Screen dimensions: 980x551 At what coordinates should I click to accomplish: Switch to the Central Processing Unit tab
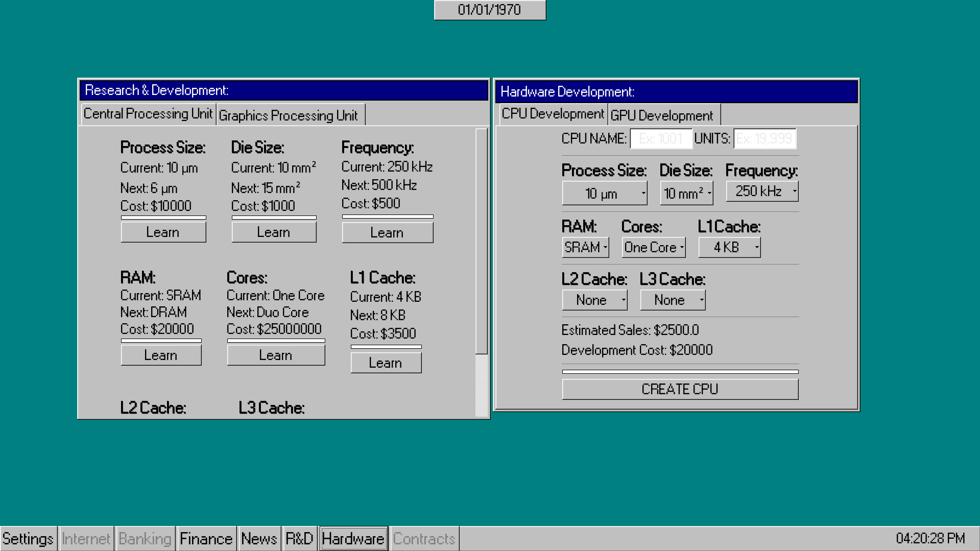pos(148,114)
